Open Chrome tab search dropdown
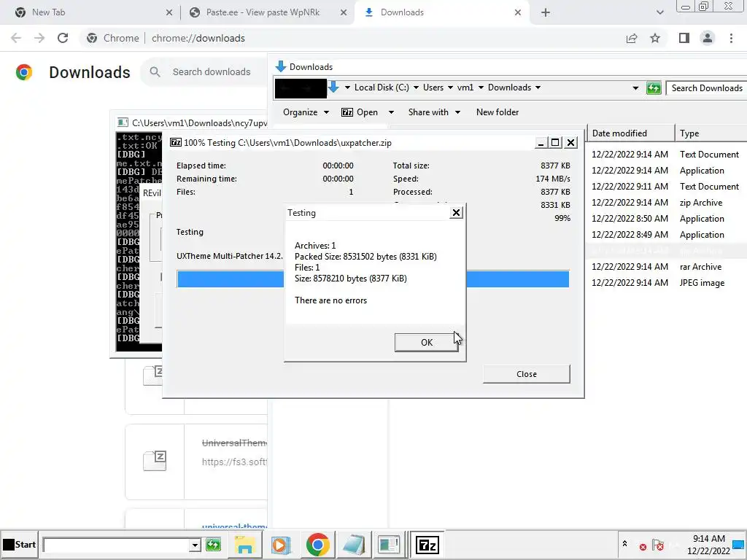 [x=659, y=12]
